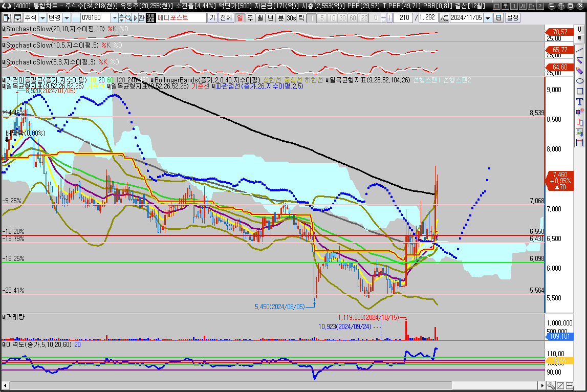The width and height of the screenshot is (587, 392).
Task: Click stock code up/down stepper
Action: (121, 17)
